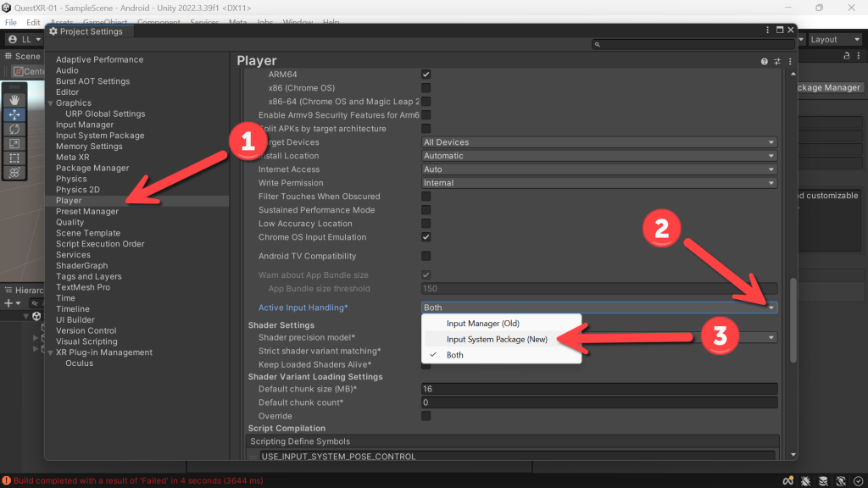Screen dimensions: 868x488
Task: Select the Rect tool in Scene toolbar
Action: coord(14,158)
